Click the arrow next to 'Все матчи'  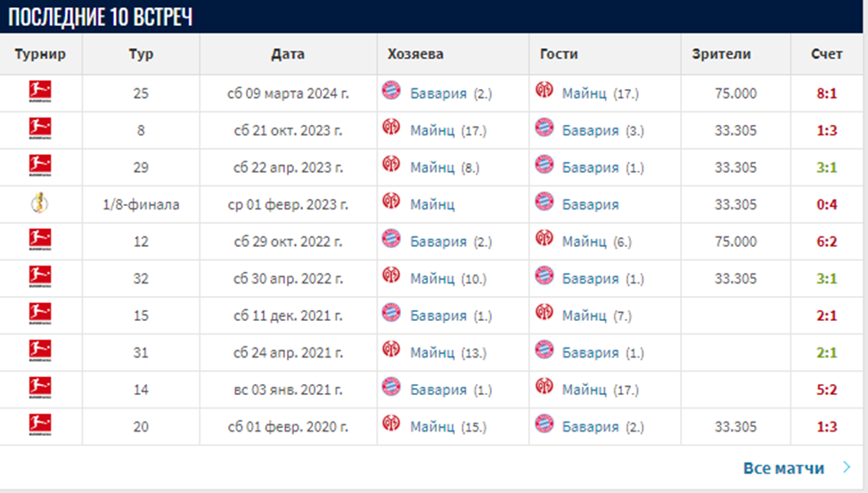[x=846, y=468]
